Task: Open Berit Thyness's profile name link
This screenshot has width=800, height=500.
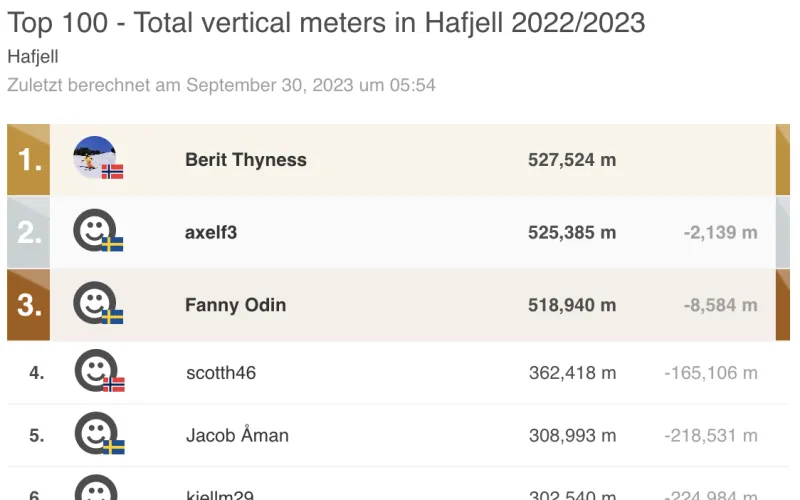Action: pos(246,160)
